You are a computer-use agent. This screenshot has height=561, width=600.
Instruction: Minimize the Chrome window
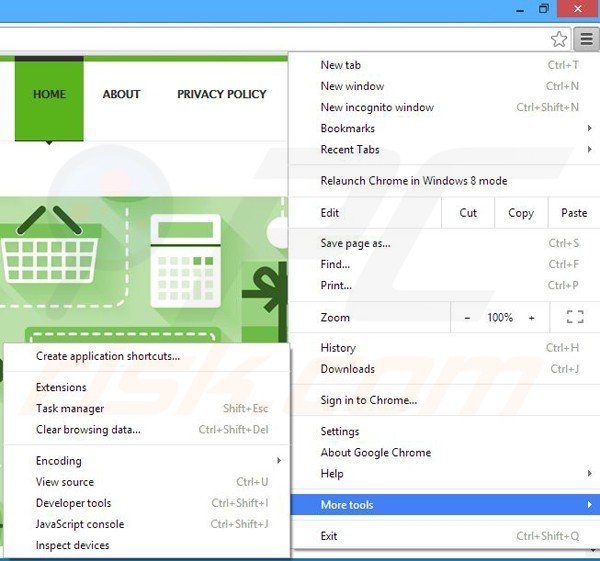coord(520,9)
